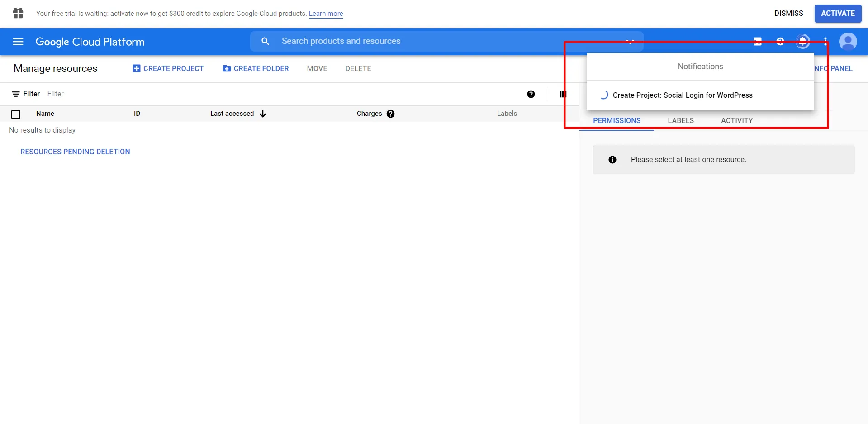
Task: Switch to the Activity tab
Action: 737,120
